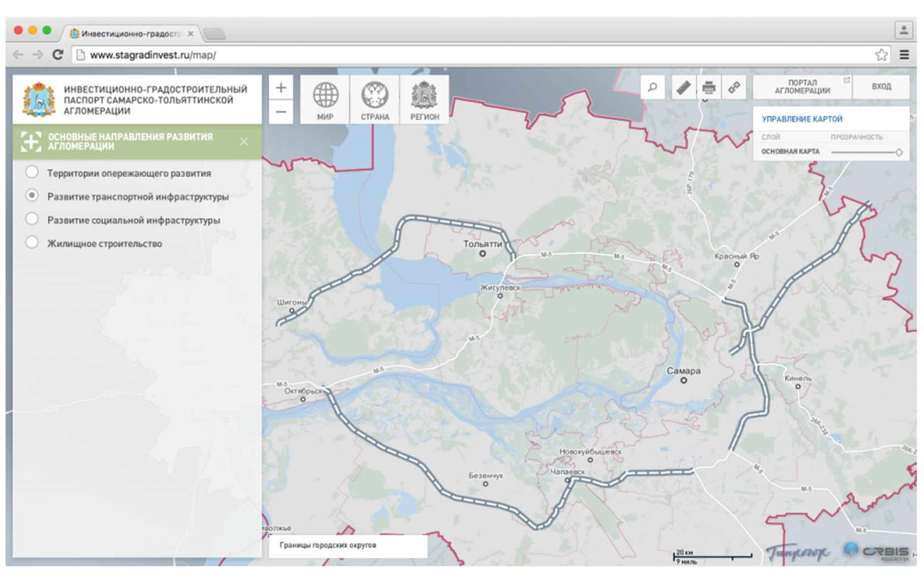Zoom in with the plus button
The image size is (924, 582).
tap(281, 87)
